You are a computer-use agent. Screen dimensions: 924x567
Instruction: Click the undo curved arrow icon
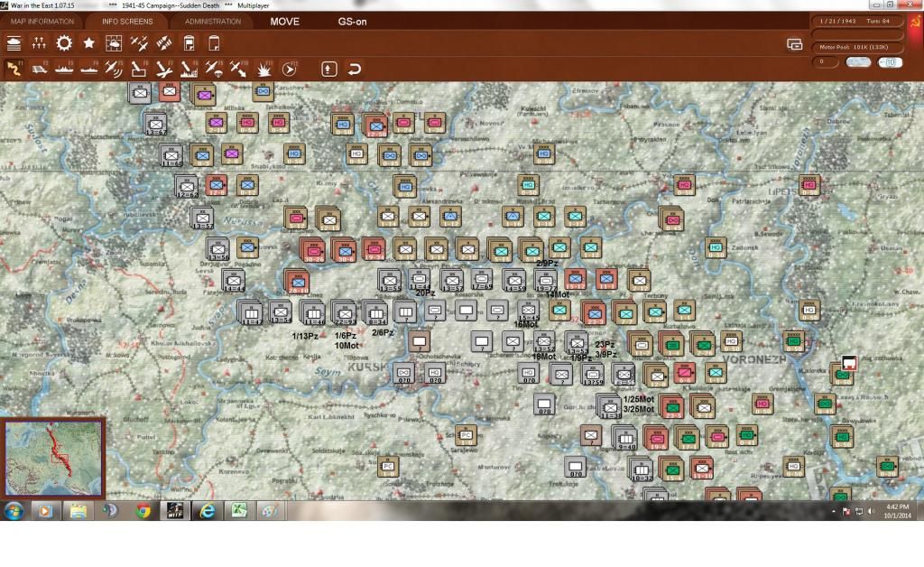tap(354, 69)
